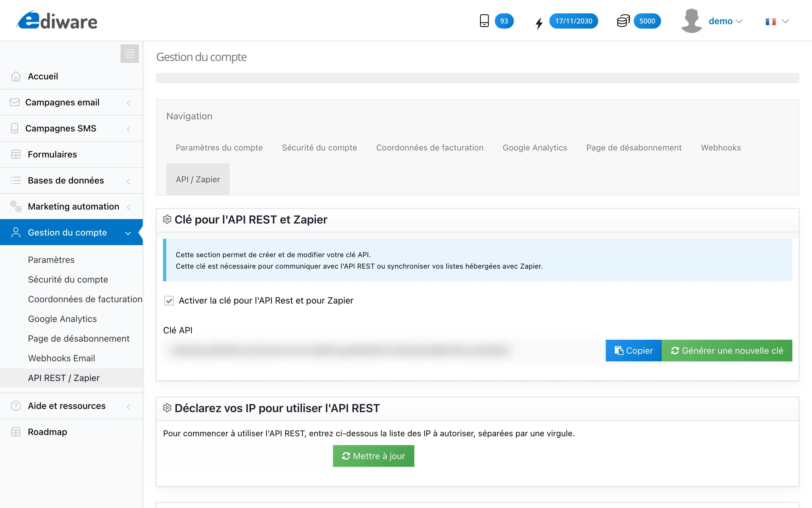Image resolution: width=812 pixels, height=508 pixels.
Task: Click the Copier button
Action: click(633, 351)
